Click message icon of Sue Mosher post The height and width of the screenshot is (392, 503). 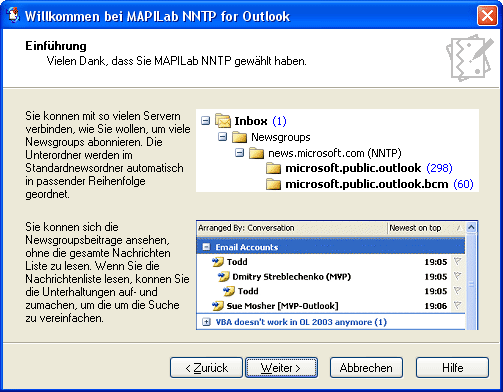coord(217,306)
